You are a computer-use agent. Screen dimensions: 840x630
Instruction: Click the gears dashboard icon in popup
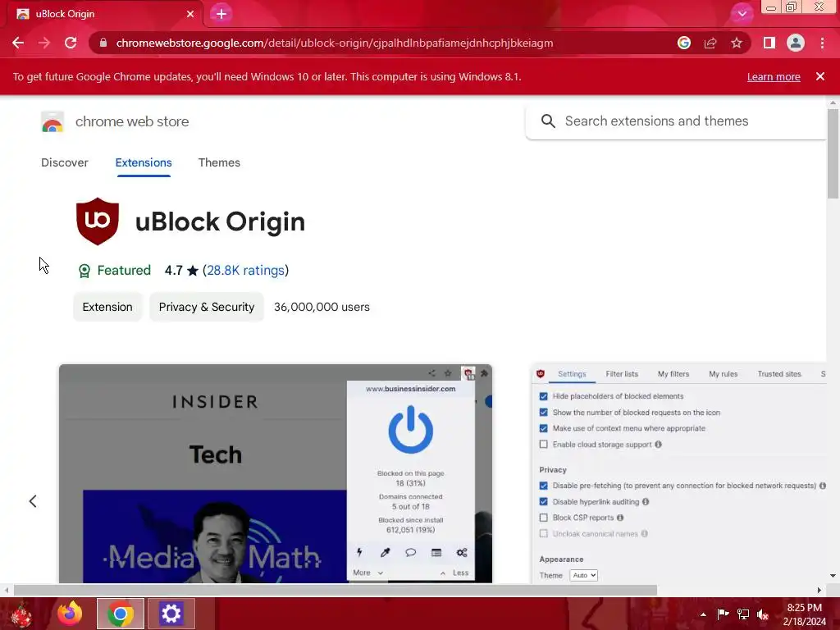pos(462,552)
